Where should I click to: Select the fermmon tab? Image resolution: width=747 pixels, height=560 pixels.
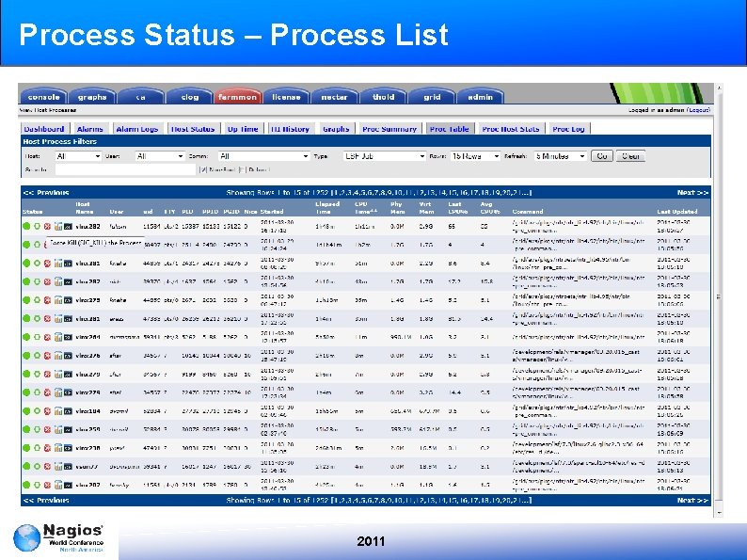238,97
